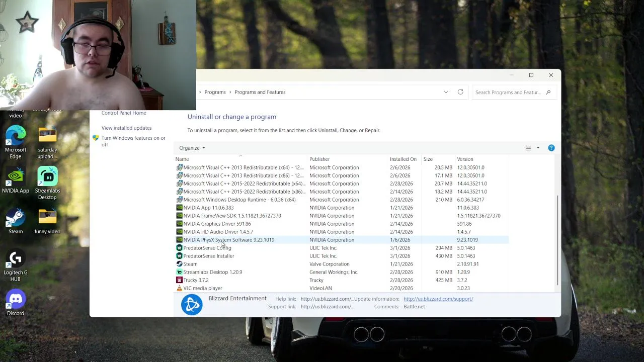
Task: Click the General Workings, Inc. publisher cell
Action: click(x=334, y=272)
